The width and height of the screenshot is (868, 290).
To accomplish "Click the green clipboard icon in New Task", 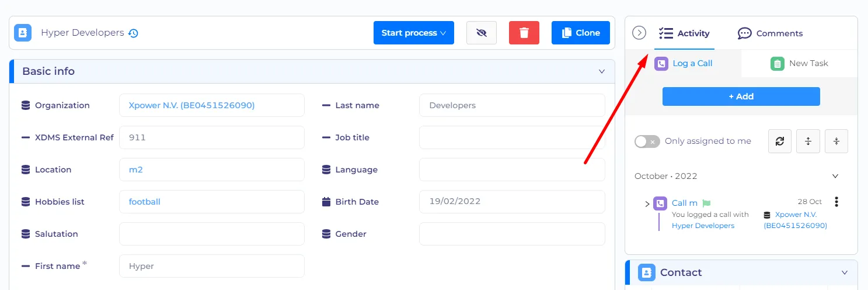I will coord(777,64).
